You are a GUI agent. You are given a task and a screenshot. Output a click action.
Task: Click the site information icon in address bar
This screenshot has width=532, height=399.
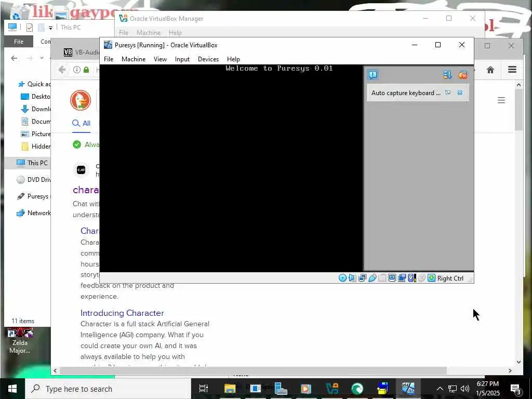77,70
